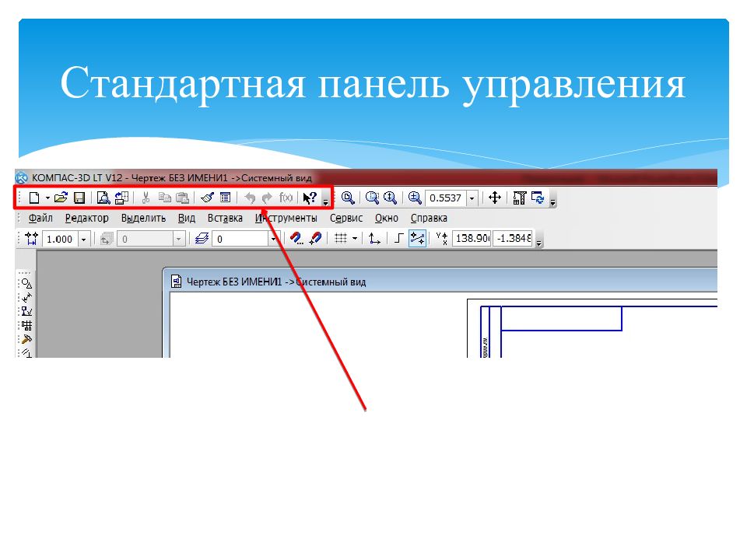This screenshot has height=560, width=747.
Task: Select the pan (move view) tool
Action: [494, 198]
